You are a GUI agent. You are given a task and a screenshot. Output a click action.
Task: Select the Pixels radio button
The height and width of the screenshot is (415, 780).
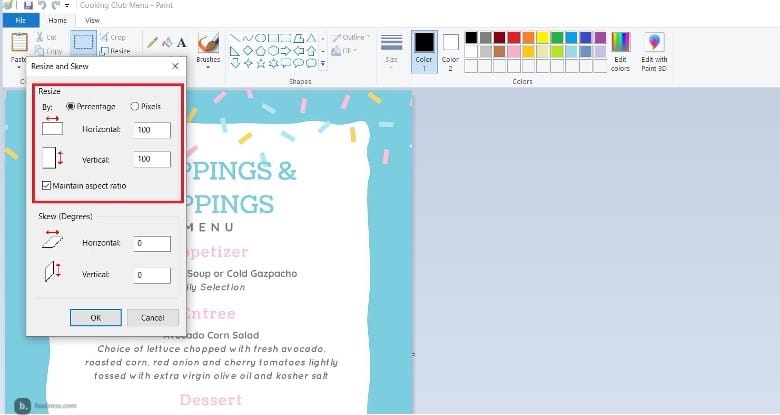(x=135, y=106)
